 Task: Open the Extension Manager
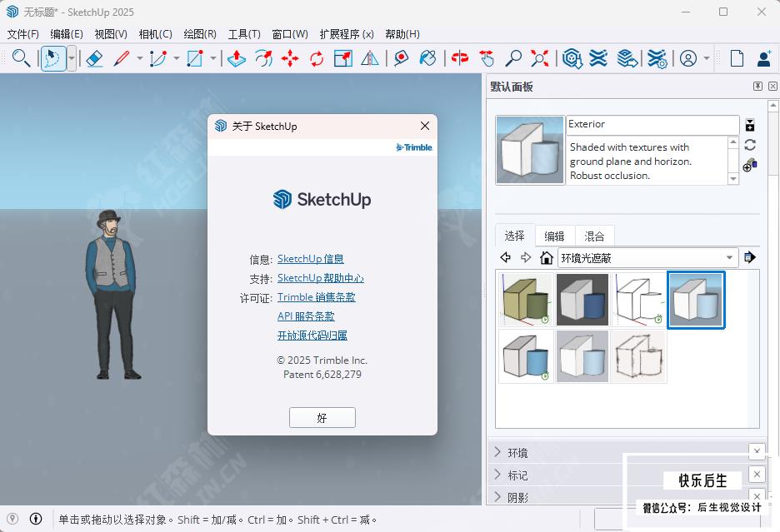click(657, 58)
